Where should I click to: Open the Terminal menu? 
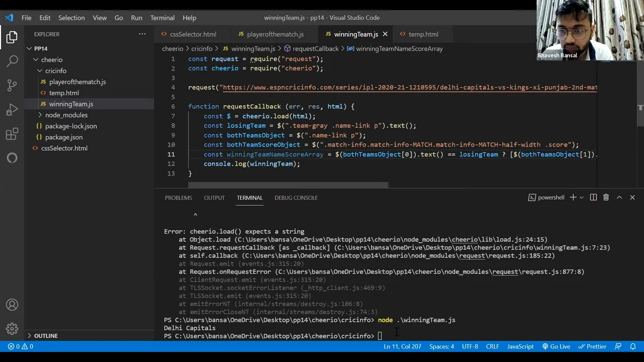click(162, 18)
